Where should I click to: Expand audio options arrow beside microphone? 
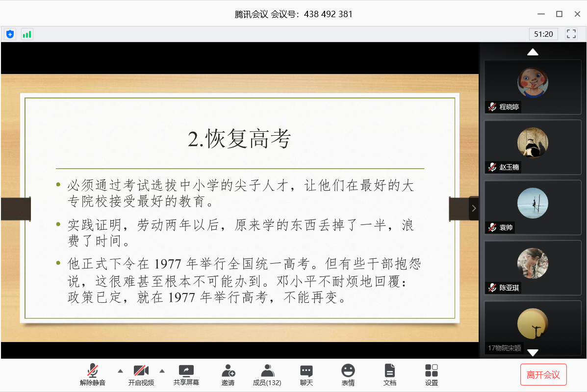[x=120, y=370]
